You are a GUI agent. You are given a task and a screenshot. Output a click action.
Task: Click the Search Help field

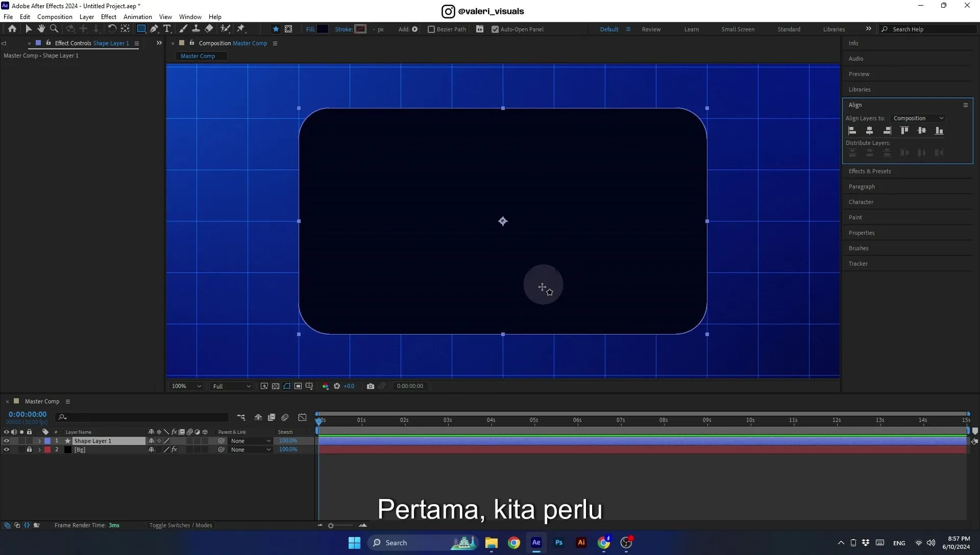(929, 29)
